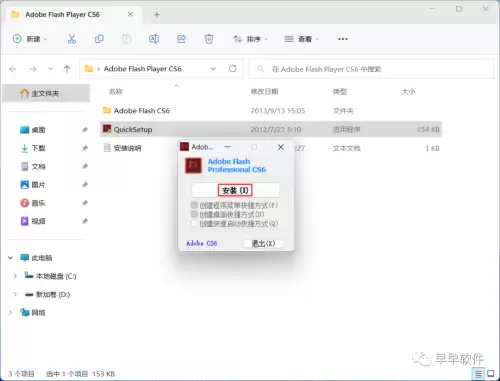Click the Cut scissors icon

point(72,39)
